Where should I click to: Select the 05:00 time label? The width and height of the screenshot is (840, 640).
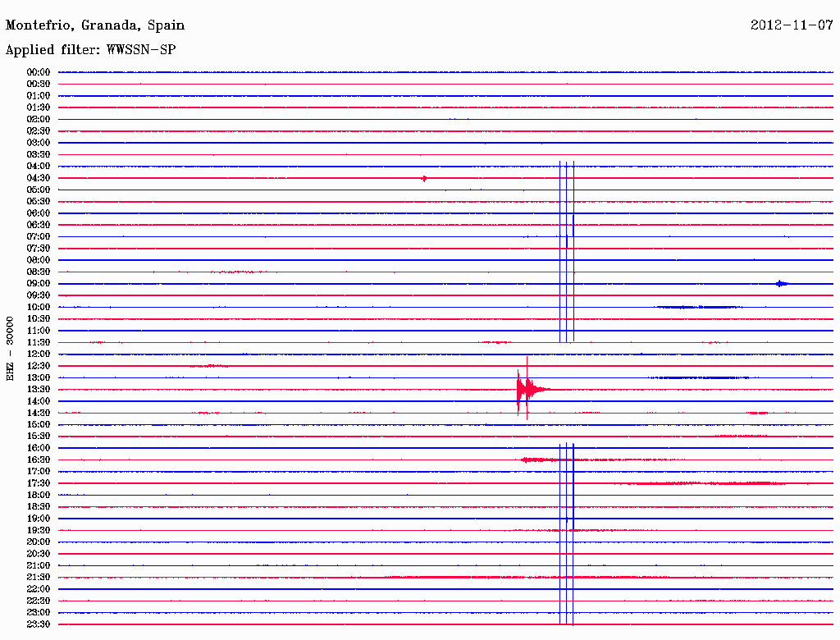tap(39, 190)
